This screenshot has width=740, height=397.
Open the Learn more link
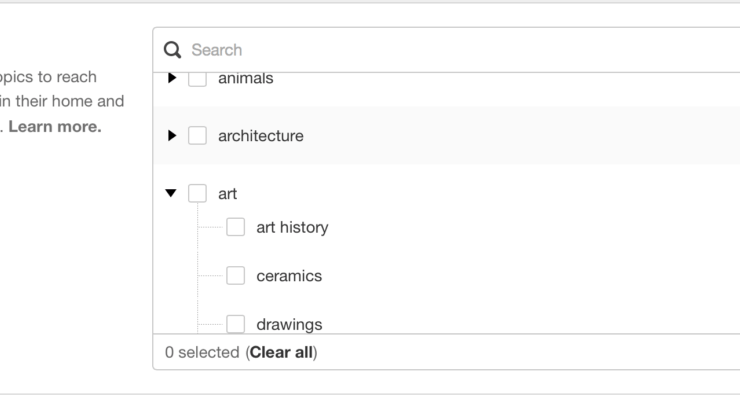pyautogui.click(x=55, y=127)
